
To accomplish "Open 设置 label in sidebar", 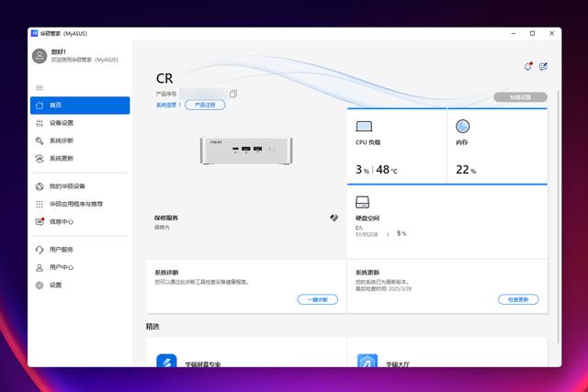I will (x=55, y=286).
